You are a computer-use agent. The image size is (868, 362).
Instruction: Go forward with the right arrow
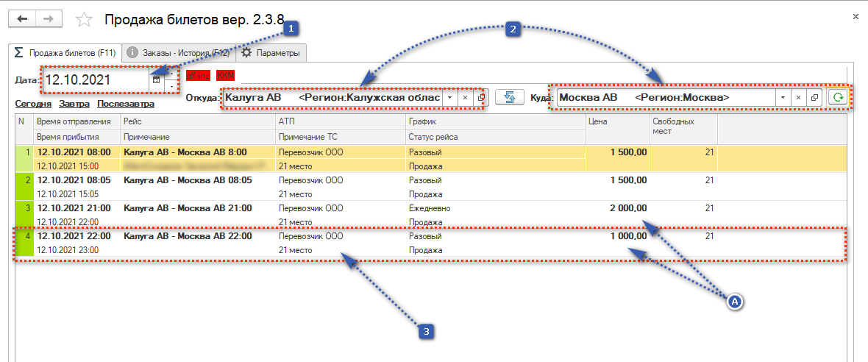click(x=49, y=19)
